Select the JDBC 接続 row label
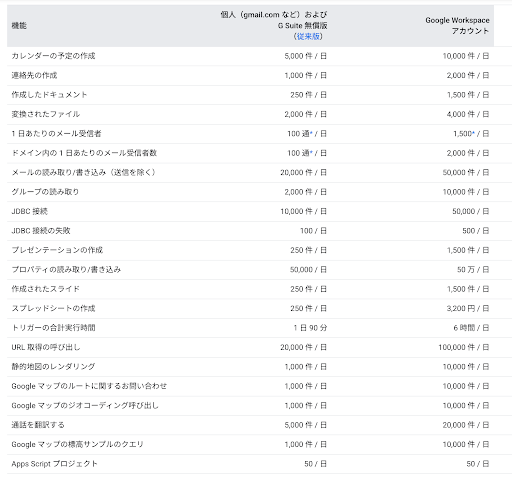The height and width of the screenshot is (477, 512). click(x=30, y=211)
